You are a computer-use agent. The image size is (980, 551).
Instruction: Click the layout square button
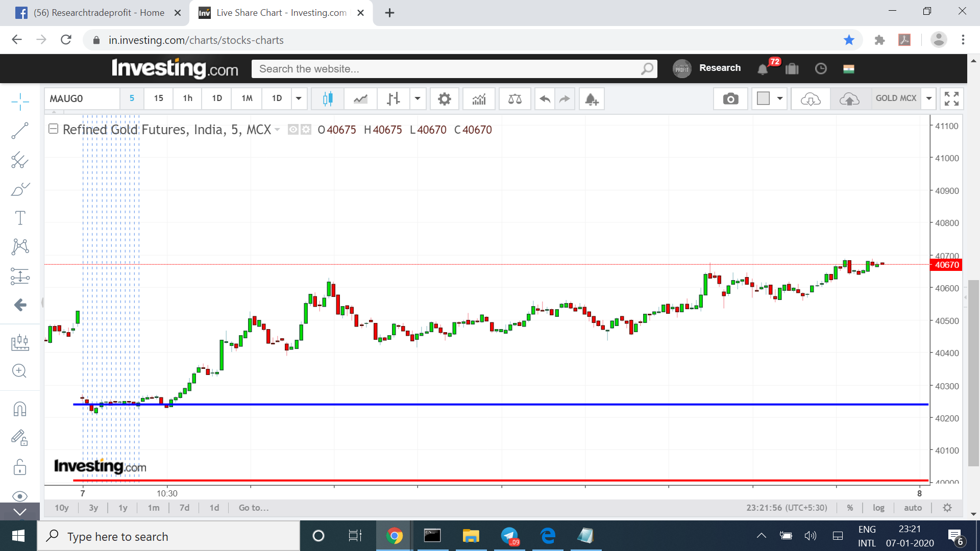763,98
